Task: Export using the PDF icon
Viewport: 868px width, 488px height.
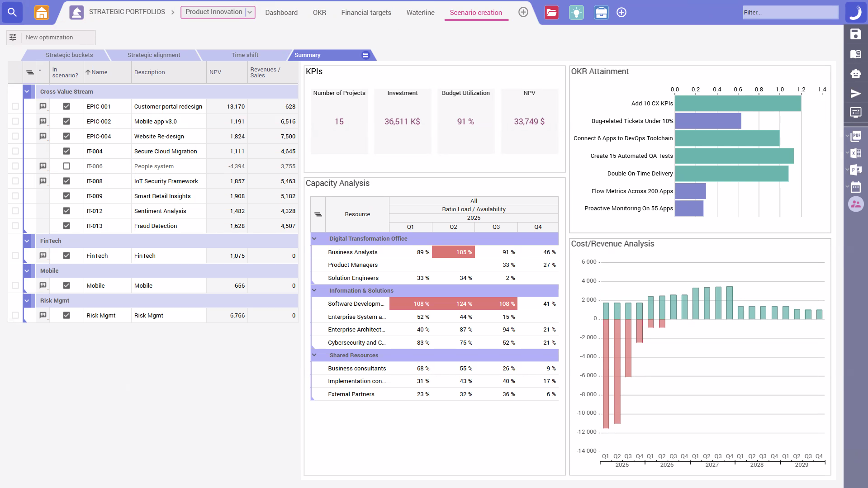Action: [856, 136]
